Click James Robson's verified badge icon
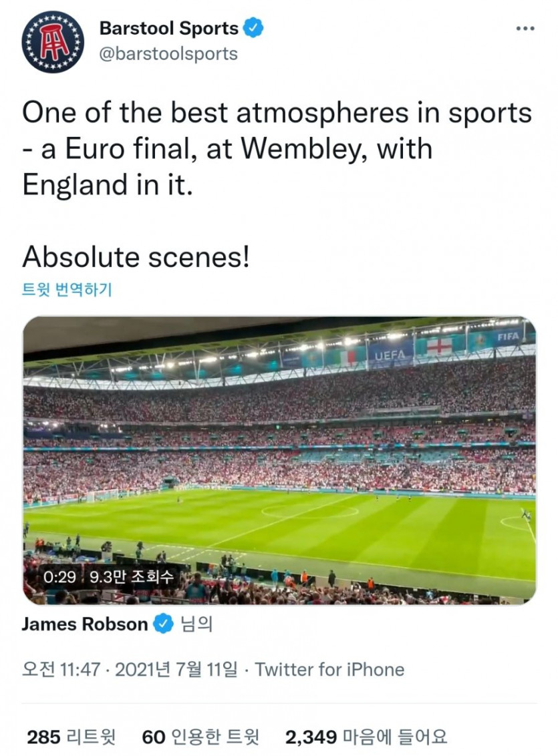The height and width of the screenshot is (756, 558). coord(163,624)
